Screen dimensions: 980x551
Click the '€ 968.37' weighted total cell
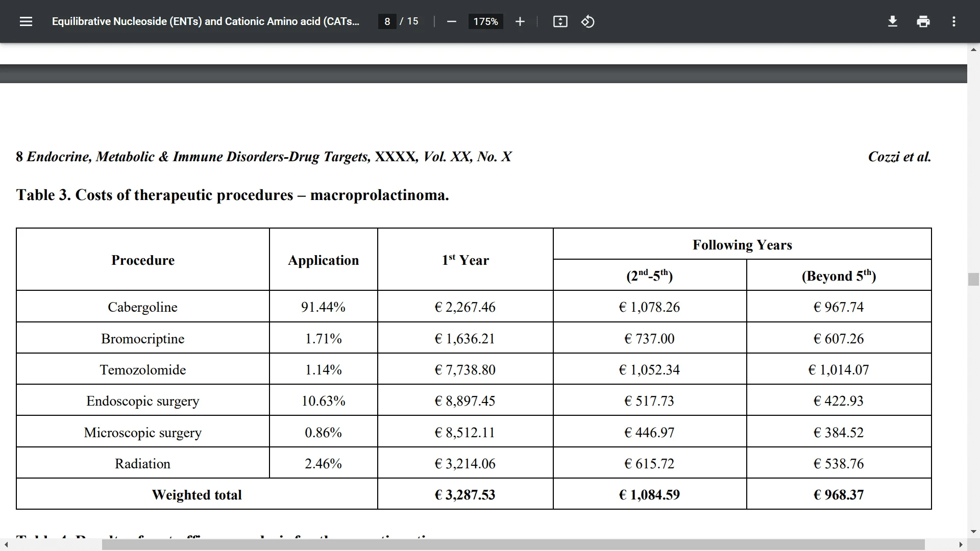click(839, 495)
